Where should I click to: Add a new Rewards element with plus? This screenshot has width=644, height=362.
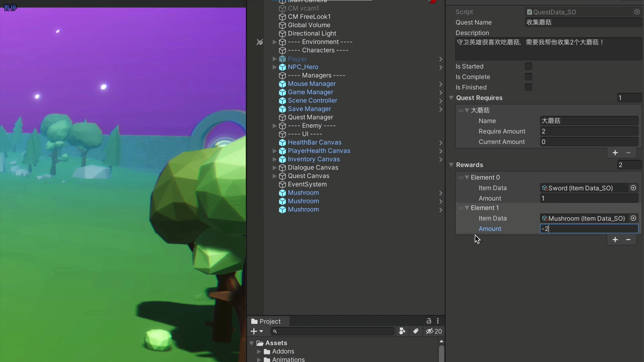[615, 240]
